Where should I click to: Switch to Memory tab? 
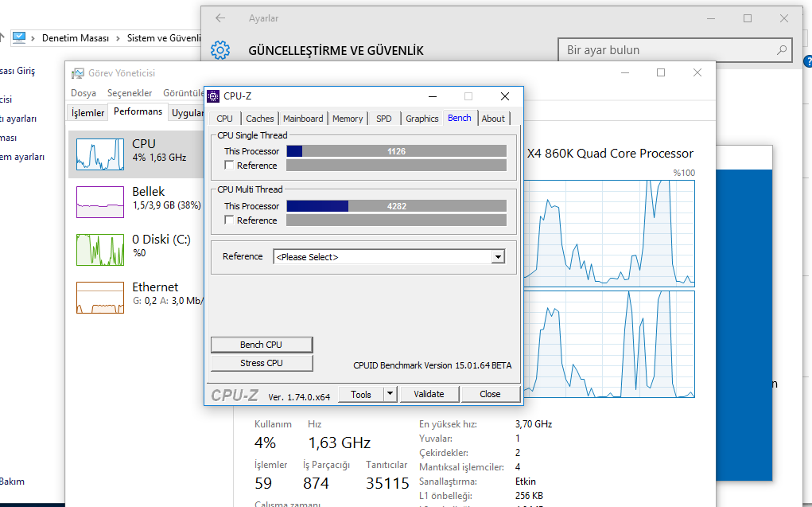348,119
